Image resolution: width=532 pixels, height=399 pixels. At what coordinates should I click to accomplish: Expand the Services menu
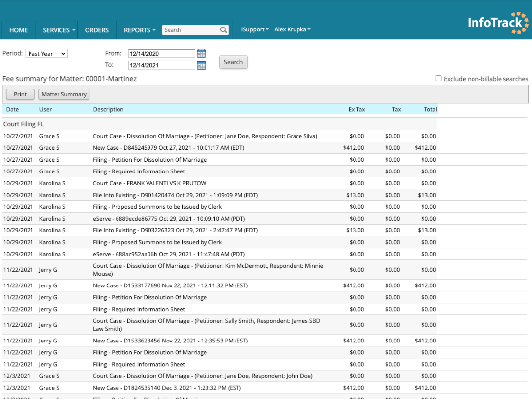59,30
